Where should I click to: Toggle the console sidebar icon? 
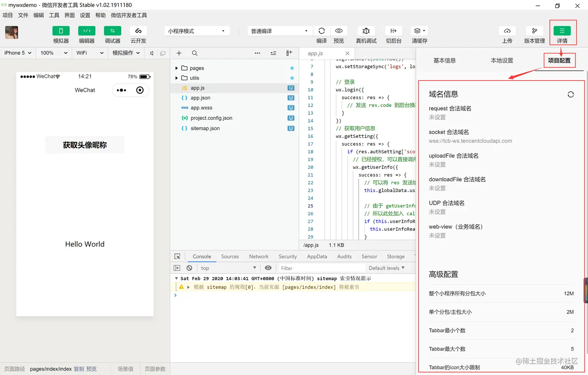coord(177,268)
